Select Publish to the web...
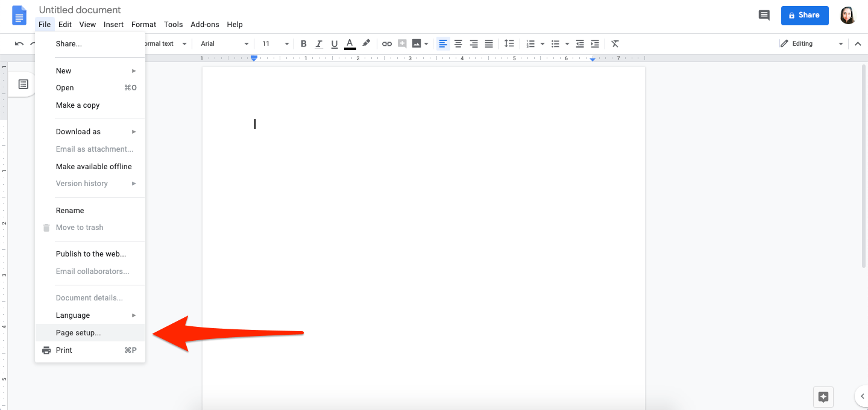Screen dimensions: 868x410 90,254
